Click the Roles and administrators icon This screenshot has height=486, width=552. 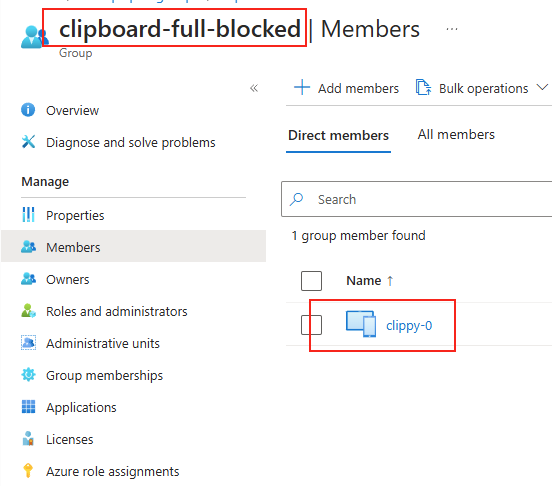pyautogui.click(x=28, y=311)
